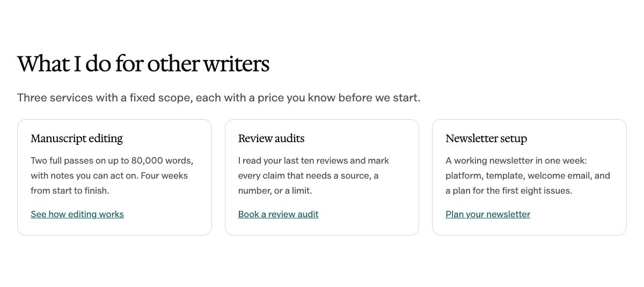Visit the 'Plan your newsletter' link
The image size is (644, 287).
tap(488, 214)
